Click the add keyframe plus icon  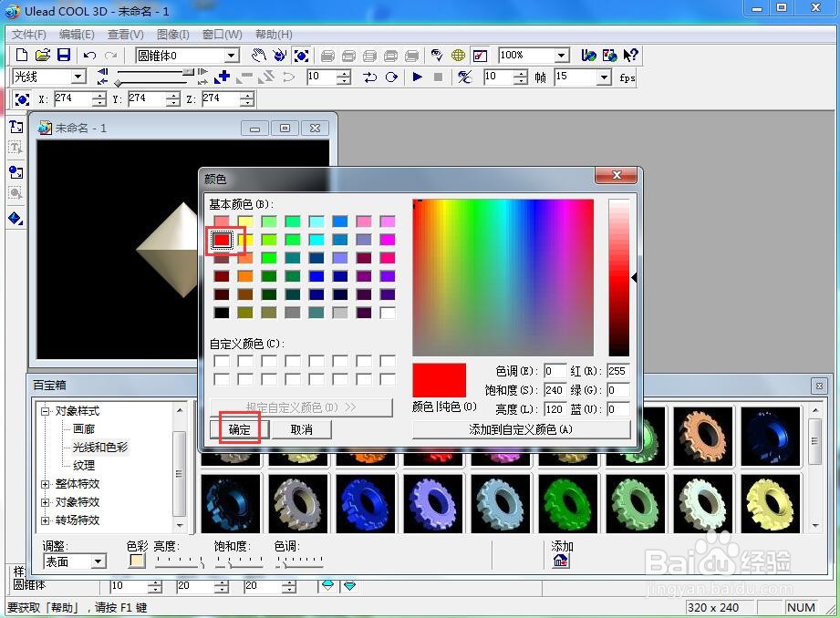click(223, 77)
